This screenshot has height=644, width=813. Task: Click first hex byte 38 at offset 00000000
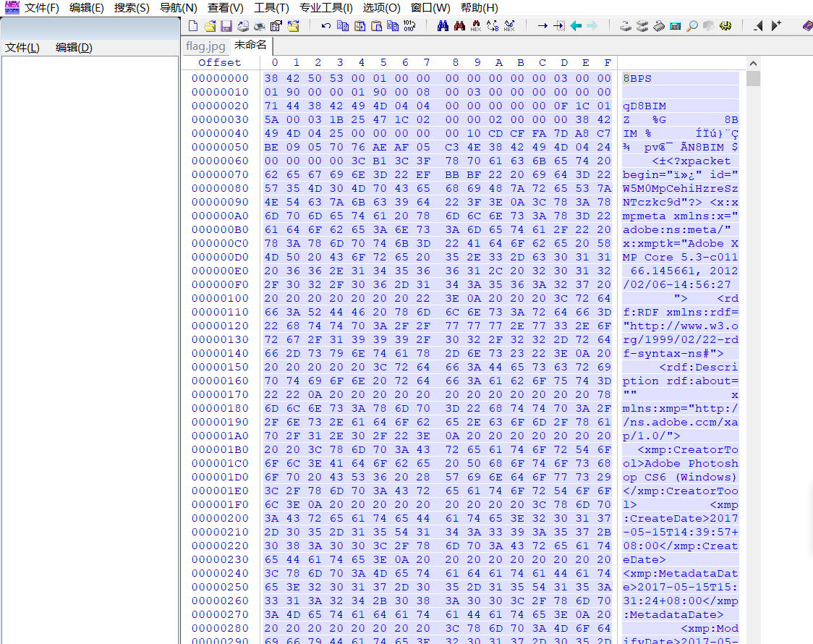click(x=271, y=78)
